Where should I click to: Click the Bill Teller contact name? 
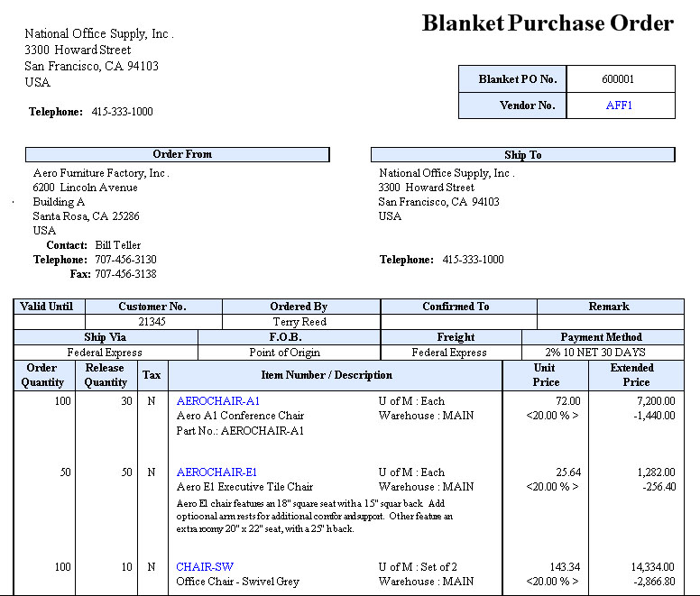pos(118,245)
